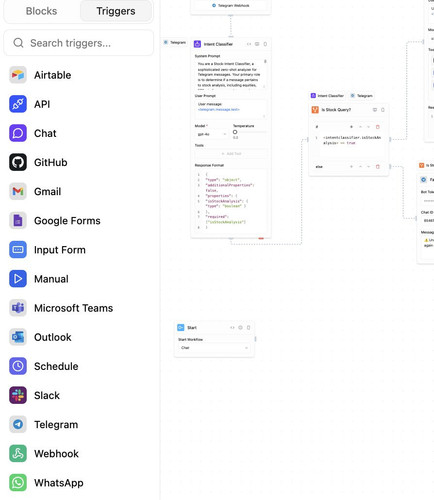Click the Webhook label in trigger list
Screen dimensions: 434x500
tap(56, 453)
